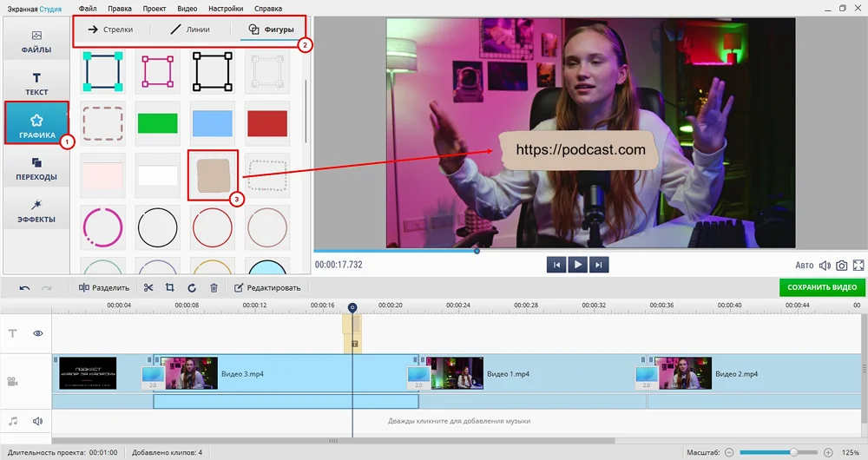Mute preview volume speaker icon
The width and height of the screenshot is (868, 460).
(x=825, y=266)
